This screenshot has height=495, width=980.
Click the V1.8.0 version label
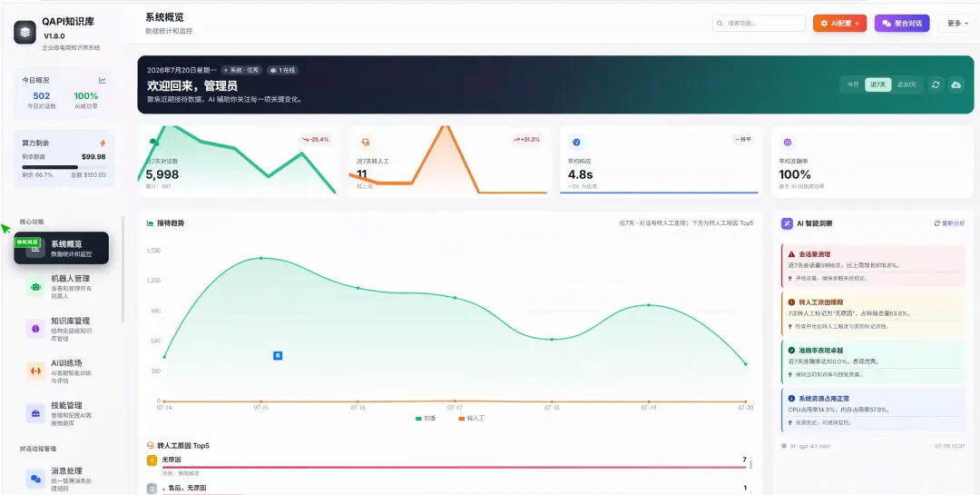54,36
